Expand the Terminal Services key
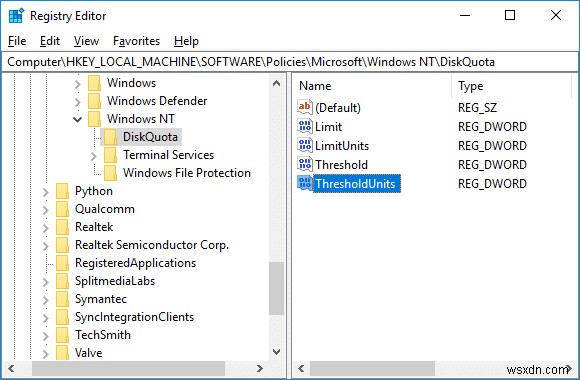The height and width of the screenshot is (380, 580). pyautogui.click(x=94, y=156)
